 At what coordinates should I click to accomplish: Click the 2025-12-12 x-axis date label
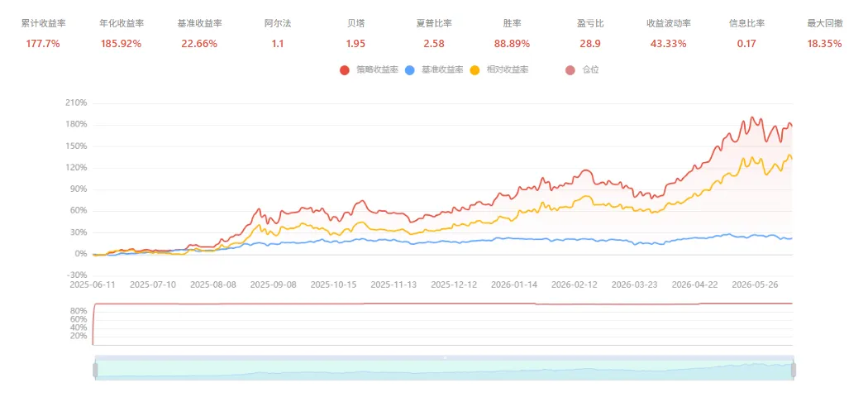click(454, 285)
